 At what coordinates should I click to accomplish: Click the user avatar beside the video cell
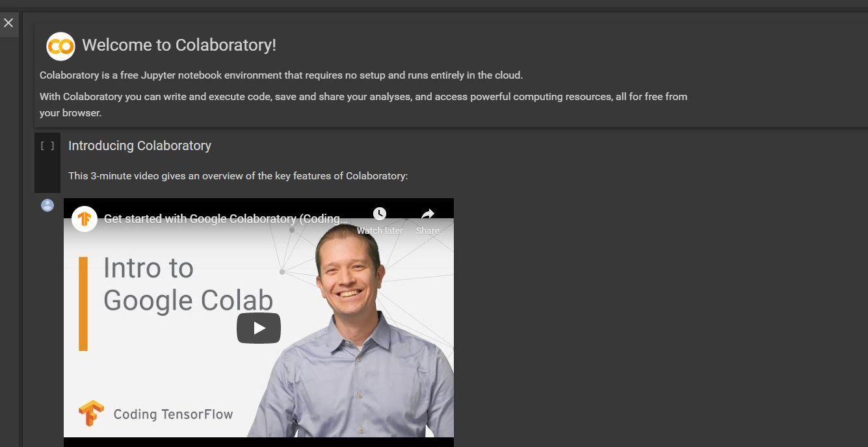click(x=46, y=205)
